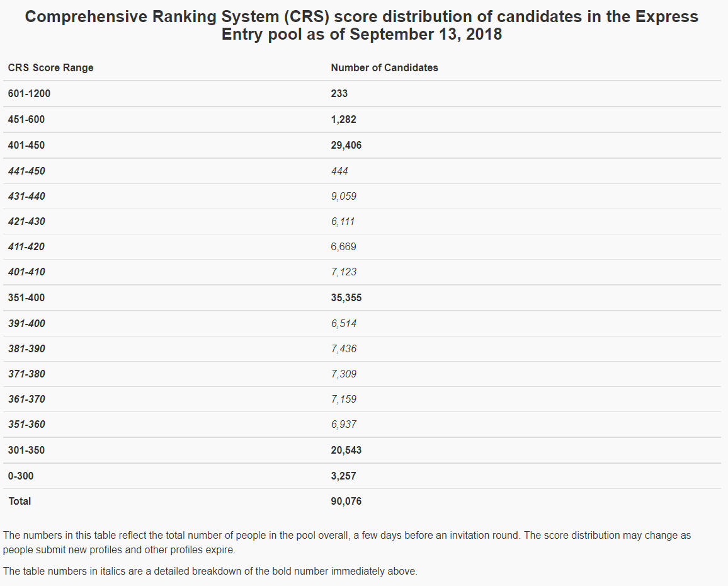Click the 90,076 total value
Viewport: 728px width, 586px height.
coord(346,501)
